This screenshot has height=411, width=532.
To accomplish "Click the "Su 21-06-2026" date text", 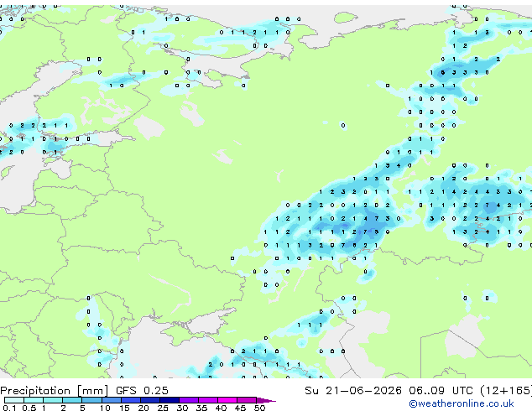I will (353, 391).
